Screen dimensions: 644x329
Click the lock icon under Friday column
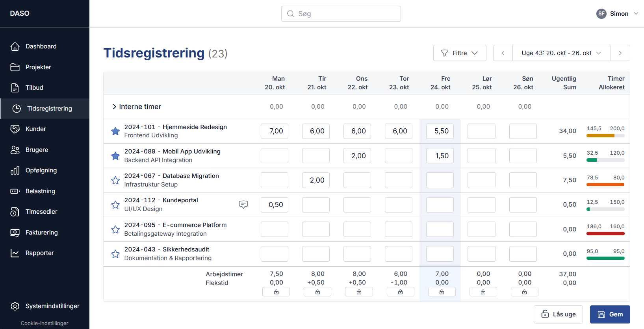click(442, 292)
